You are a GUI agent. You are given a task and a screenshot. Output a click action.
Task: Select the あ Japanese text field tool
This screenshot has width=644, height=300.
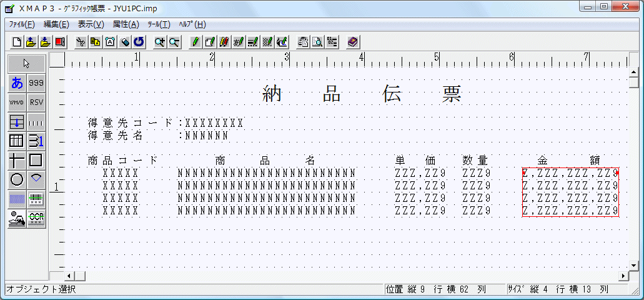tap(17, 83)
